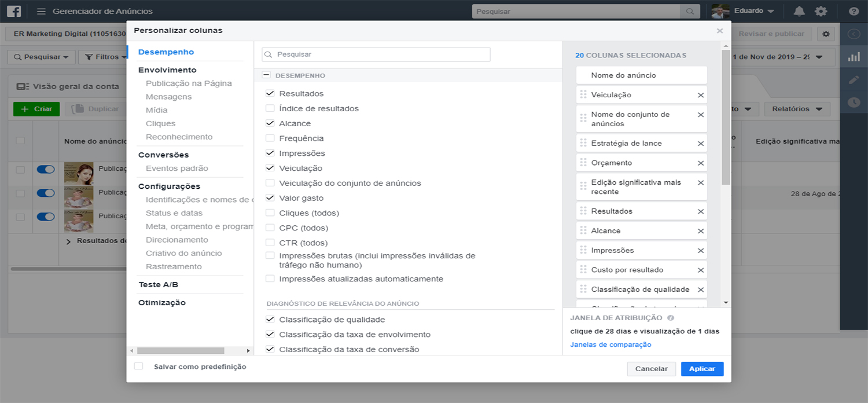Click the column search field in dialog
The width and height of the screenshot is (868, 403).
click(376, 54)
